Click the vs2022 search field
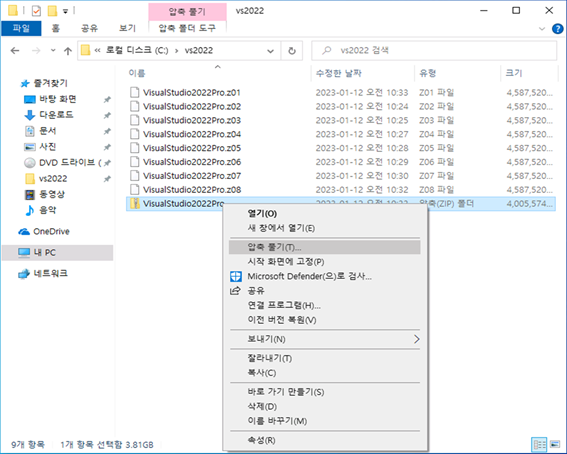Image resolution: width=567 pixels, height=454 pixels. [434, 50]
